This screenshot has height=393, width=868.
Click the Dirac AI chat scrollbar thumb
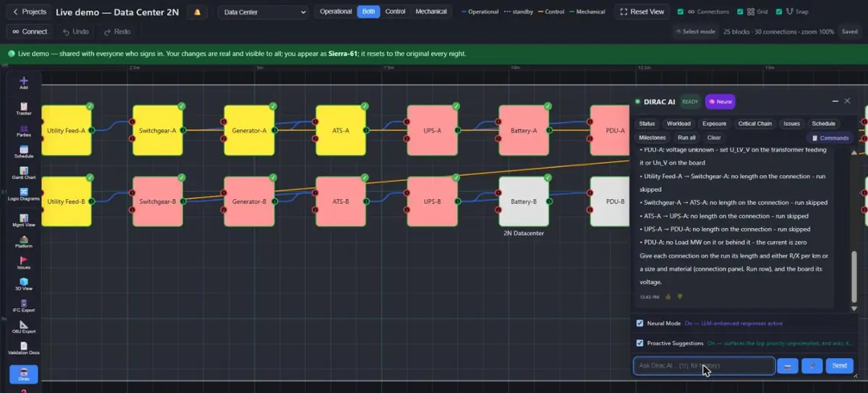(x=854, y=277)
